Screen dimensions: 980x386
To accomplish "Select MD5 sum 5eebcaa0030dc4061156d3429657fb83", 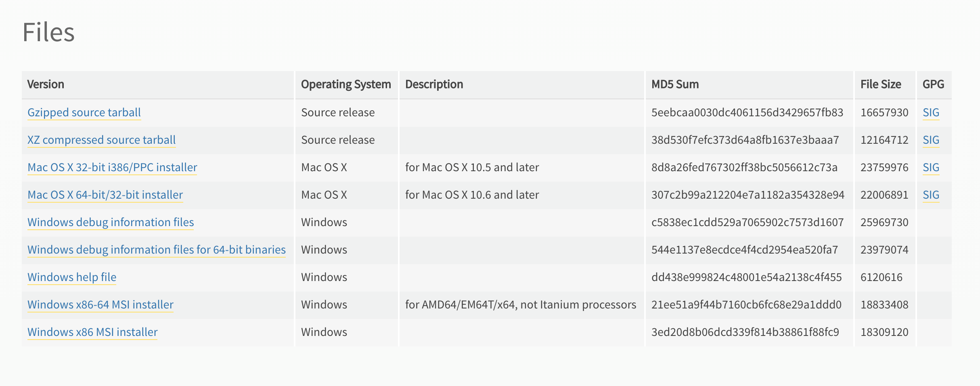I will point(747,112).
